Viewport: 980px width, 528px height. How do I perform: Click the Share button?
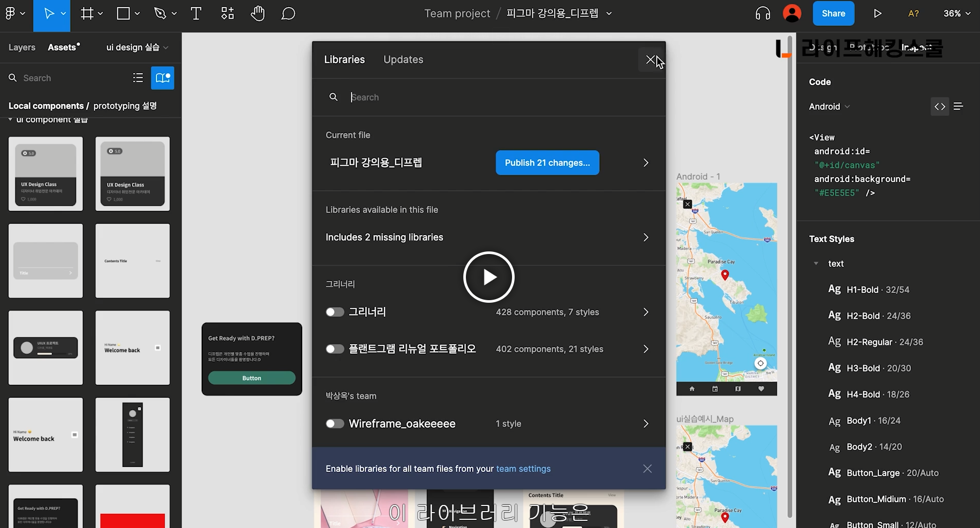coord(833,13)
